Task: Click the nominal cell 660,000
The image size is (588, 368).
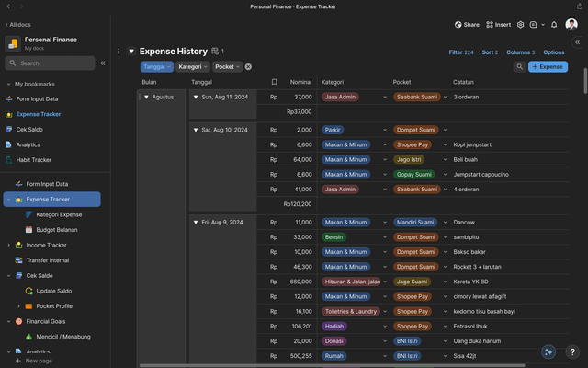Action: [300, 282]
